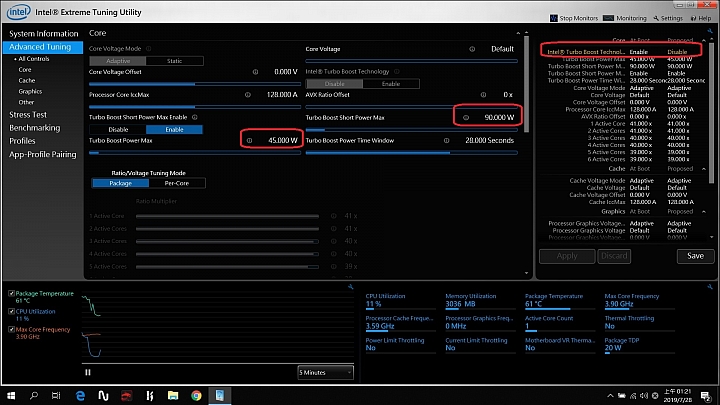Set Core Voltage Mode to Static

(x=174, y=61)
